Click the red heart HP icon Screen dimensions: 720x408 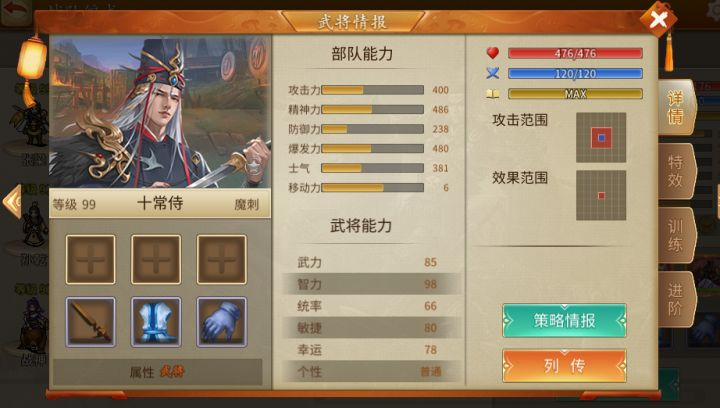coord(493,53)
